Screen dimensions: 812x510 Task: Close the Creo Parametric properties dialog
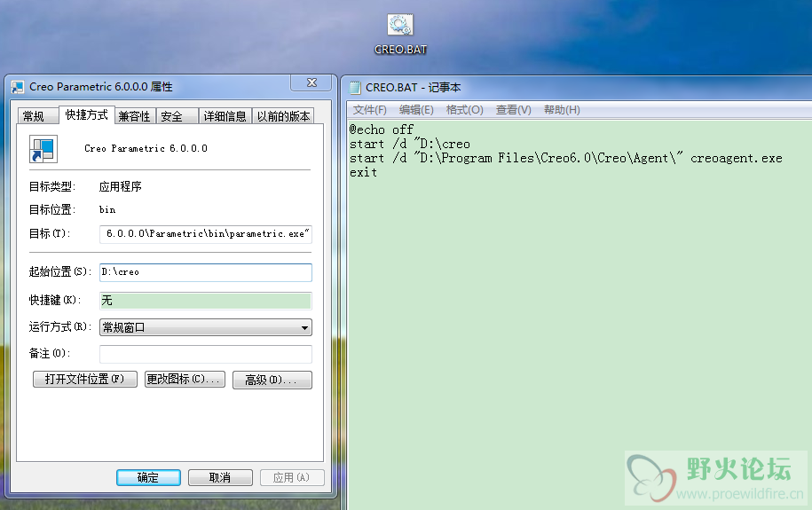coord(311,82)
